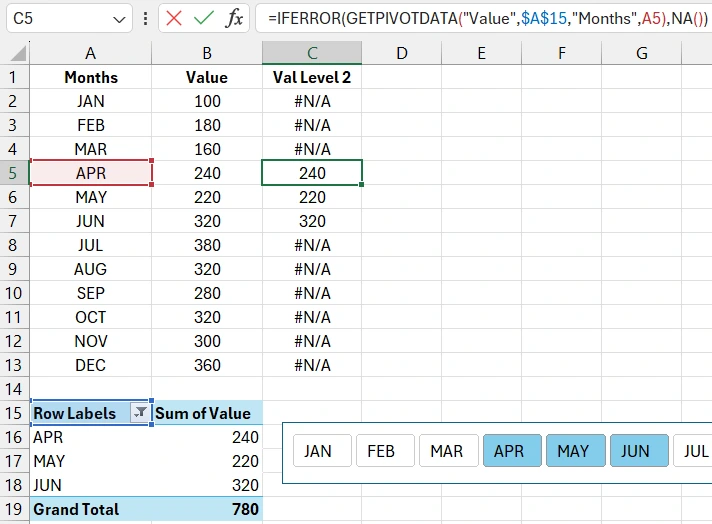Viewport: 712px width, 524px height.
Task: Expand the Name Box dropdown arrow
Action: 119,19
